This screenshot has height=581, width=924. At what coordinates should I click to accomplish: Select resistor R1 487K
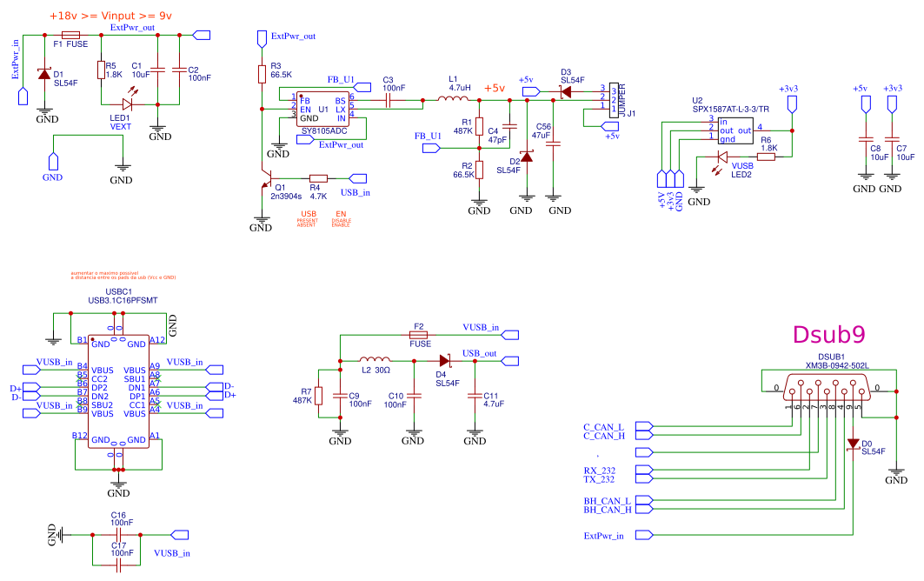[x=479, y=126]
